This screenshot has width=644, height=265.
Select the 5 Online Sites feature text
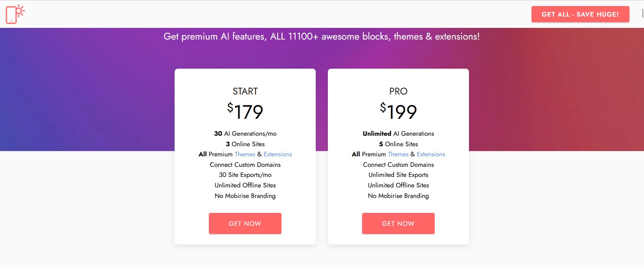point(398,144)
